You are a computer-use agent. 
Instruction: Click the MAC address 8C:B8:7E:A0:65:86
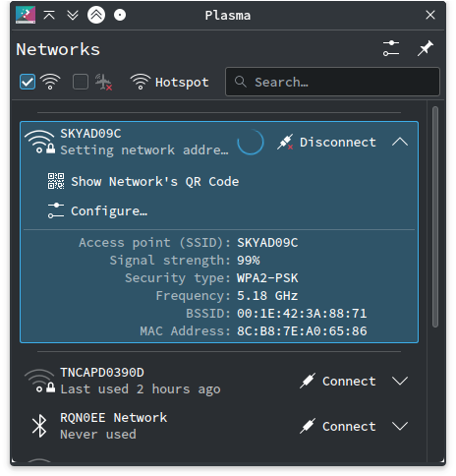pyautogui.click(x=302, y=331)
